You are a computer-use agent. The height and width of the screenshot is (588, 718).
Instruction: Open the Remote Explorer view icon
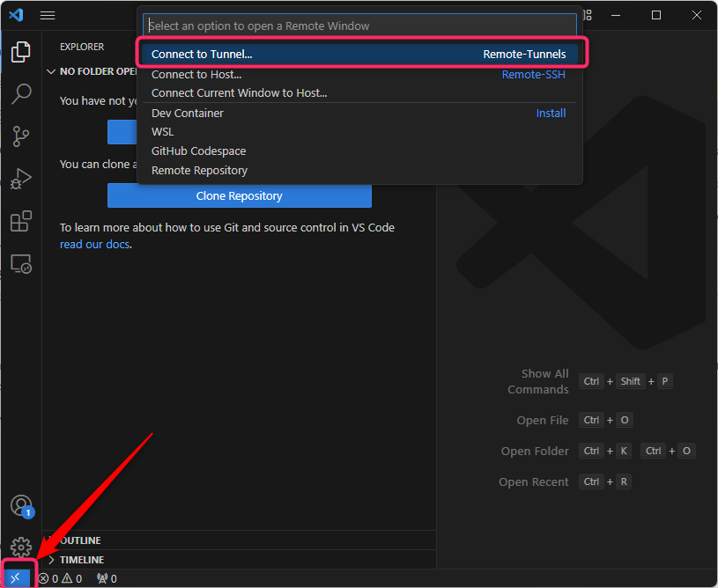[20, 264]
